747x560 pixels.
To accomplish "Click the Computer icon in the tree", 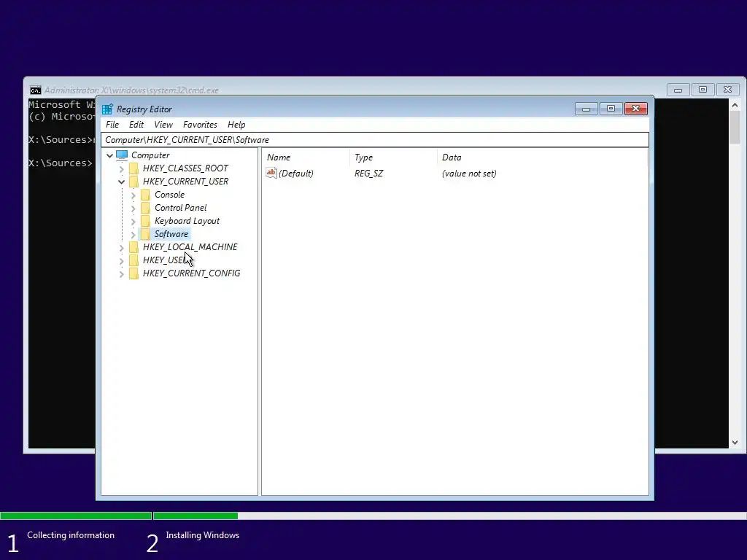I will (x=122, y=155).
